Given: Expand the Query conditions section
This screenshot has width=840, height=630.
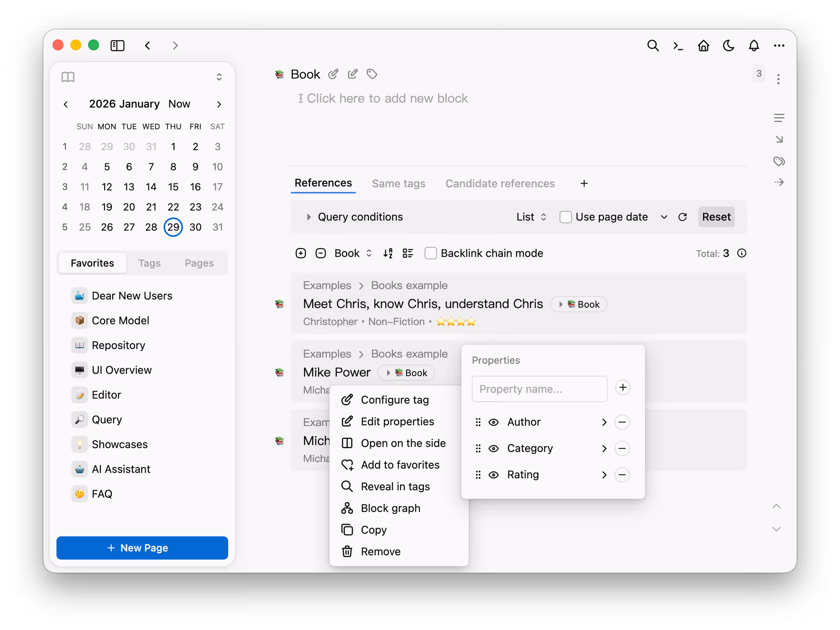Looking at the screenshot, I should point(309,217).
